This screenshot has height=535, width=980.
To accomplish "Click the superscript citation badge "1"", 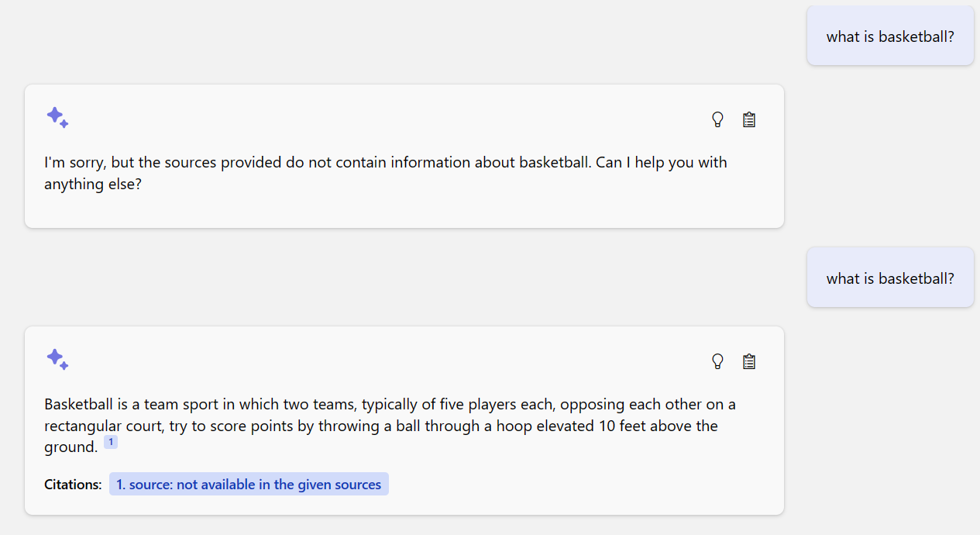I will point(111,441).
